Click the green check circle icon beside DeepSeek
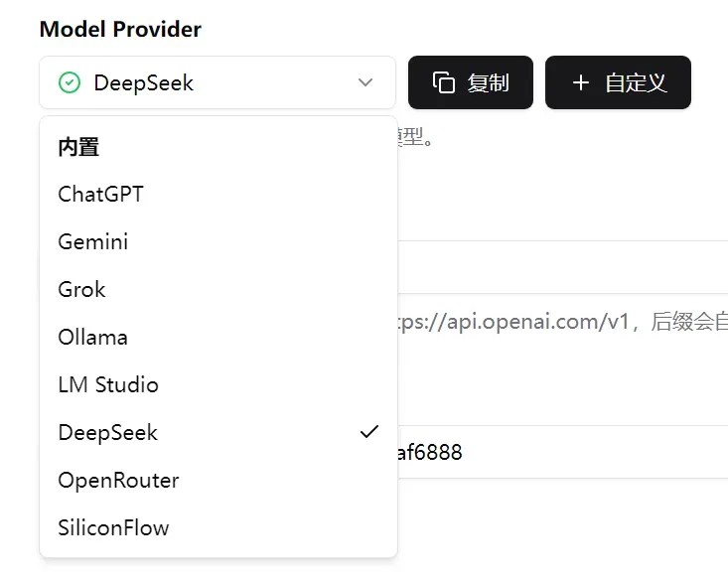 (70, 82)
